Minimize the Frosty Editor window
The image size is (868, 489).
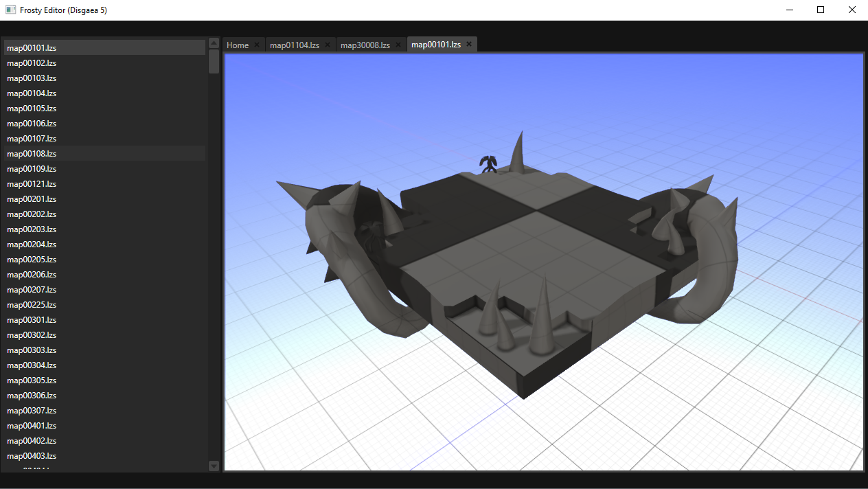789,10
